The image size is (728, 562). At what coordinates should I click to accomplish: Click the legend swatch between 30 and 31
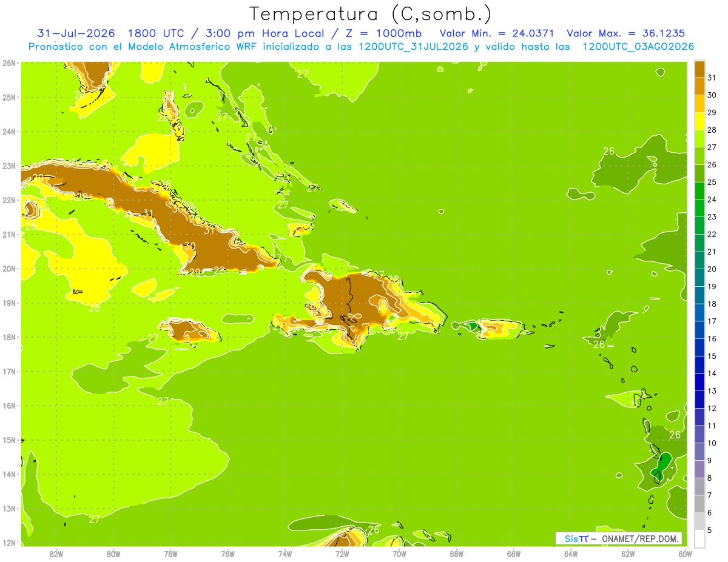point(699,86)
